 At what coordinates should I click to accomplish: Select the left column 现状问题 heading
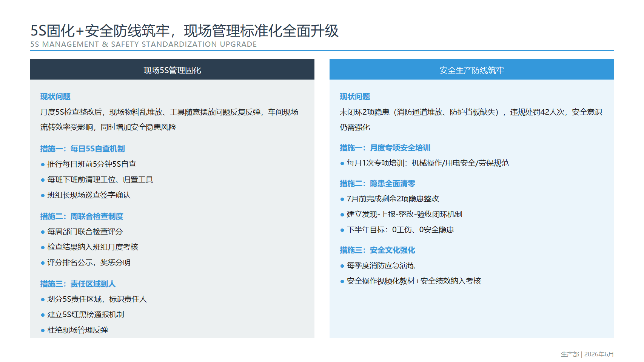[x=55, y=97]
